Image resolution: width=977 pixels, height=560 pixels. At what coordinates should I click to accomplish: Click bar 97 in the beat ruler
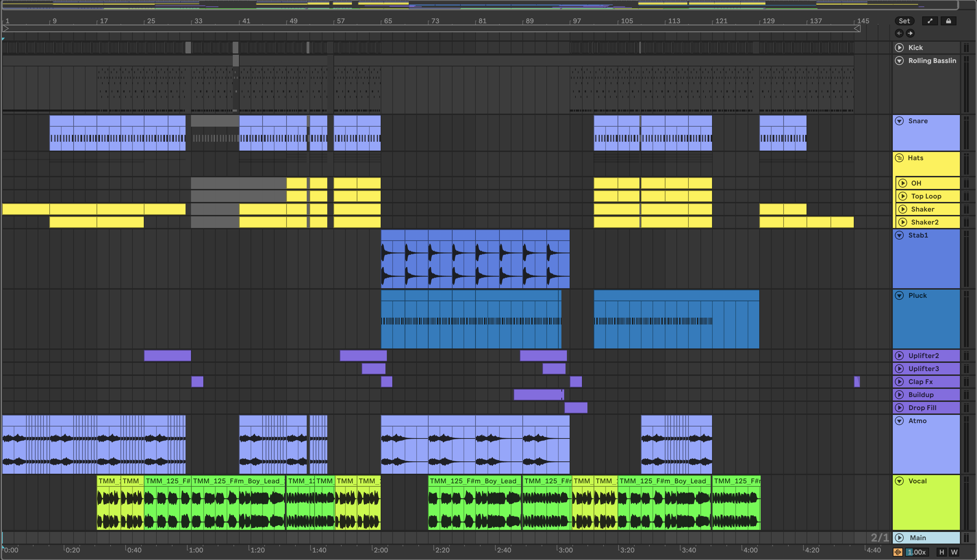[x=576, y=21]
